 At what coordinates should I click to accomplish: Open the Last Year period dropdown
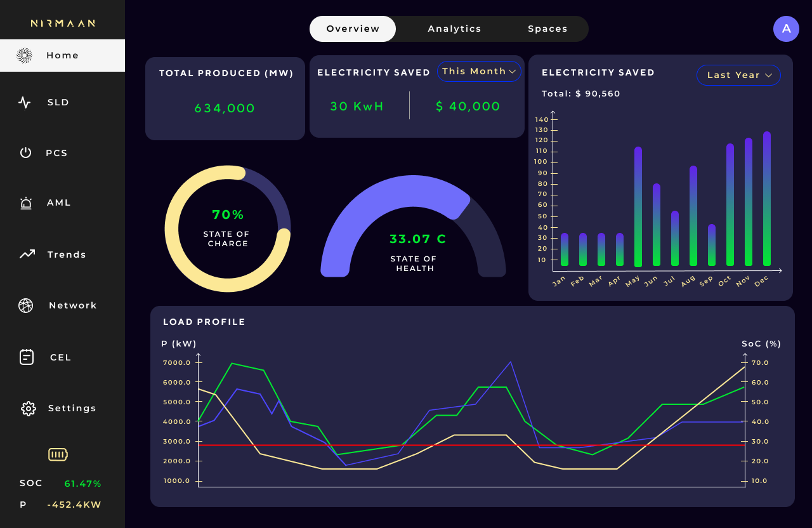click(738, 75)
